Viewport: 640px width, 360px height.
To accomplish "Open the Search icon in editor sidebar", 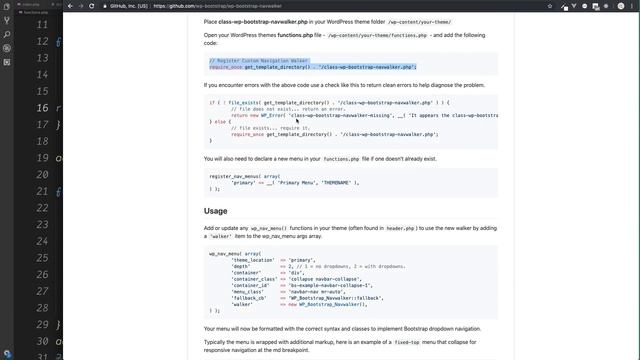I will (x=7, y=34).
